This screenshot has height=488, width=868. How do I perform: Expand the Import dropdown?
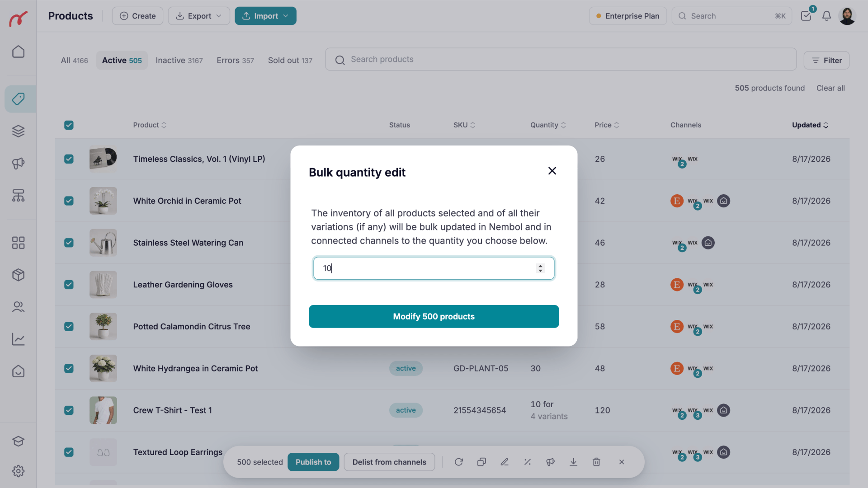(265, 16)
